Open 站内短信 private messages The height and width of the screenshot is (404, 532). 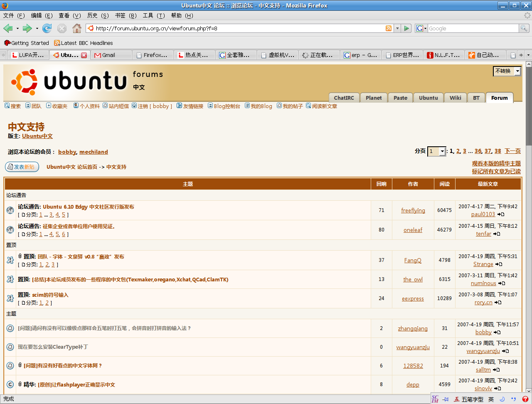116,106
